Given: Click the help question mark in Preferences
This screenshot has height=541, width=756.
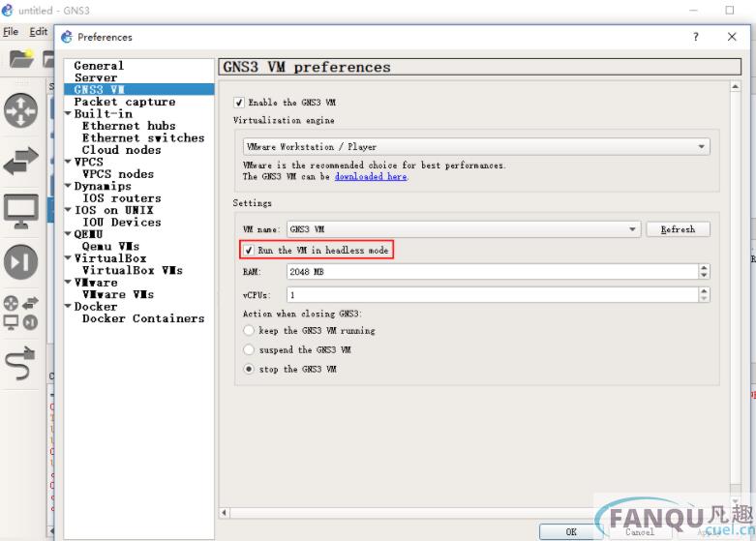Looking at the screenshot, I should [695, 37].
